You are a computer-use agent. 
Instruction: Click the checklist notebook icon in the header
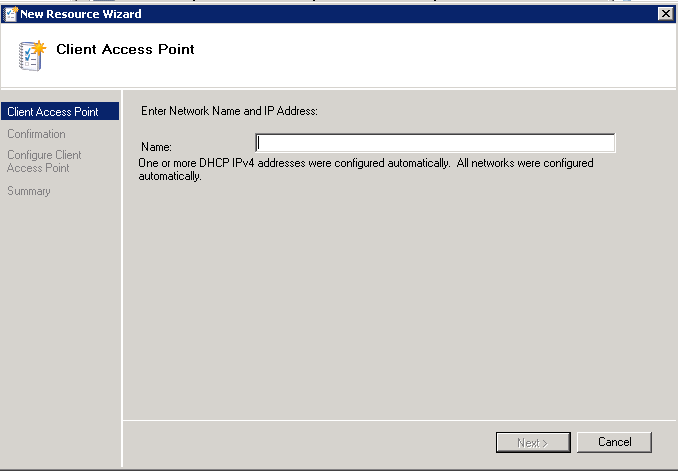point(31,54)
